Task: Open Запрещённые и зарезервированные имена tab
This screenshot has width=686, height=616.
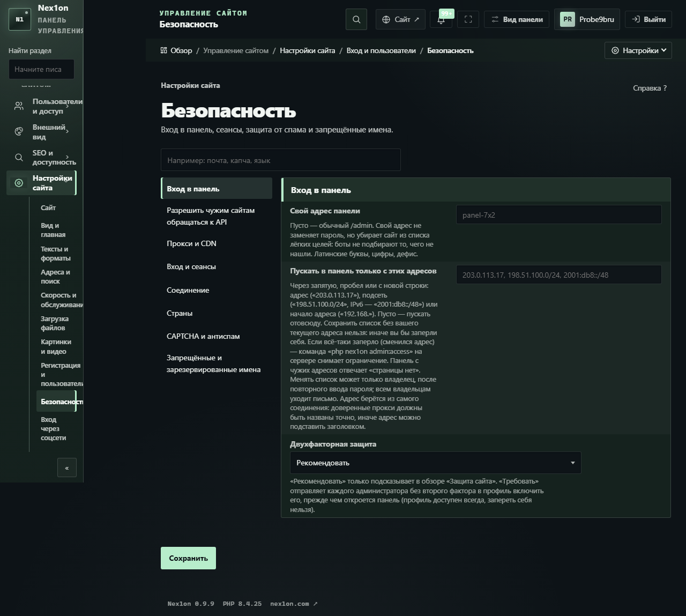Action: point(217,363)
